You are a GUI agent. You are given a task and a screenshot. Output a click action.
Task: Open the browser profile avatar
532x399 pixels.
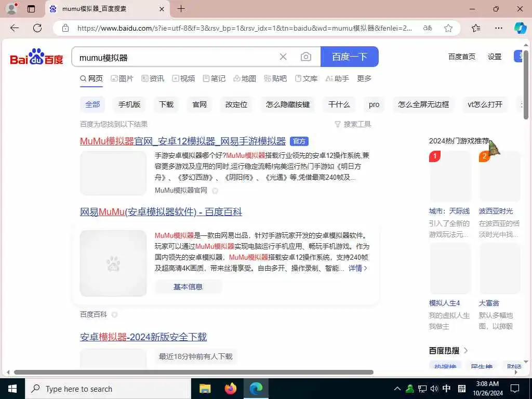click(x=11, y=9)
